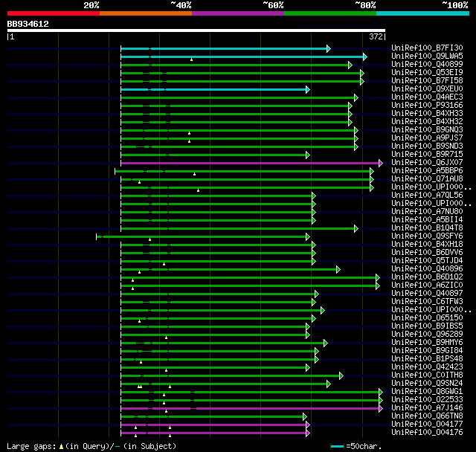Select the UniRef100_B6DVV6 label
Screen dimensions: 476x452
point(427,253)
